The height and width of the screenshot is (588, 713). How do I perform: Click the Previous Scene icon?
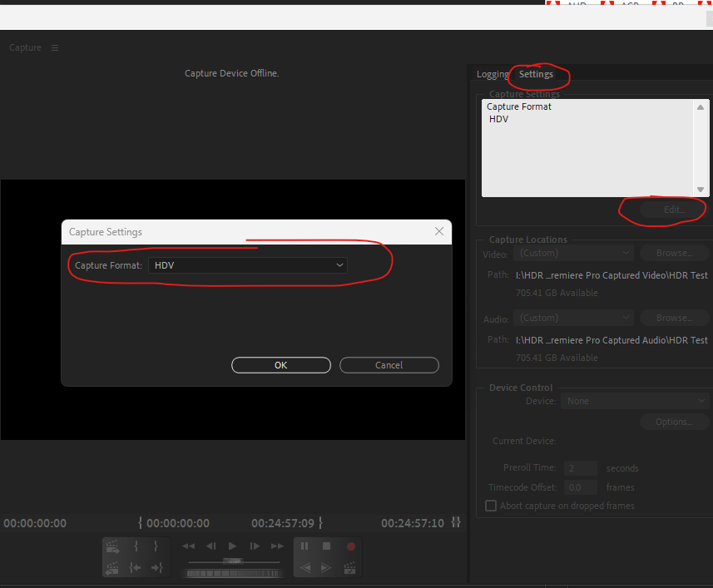[112, 567]
